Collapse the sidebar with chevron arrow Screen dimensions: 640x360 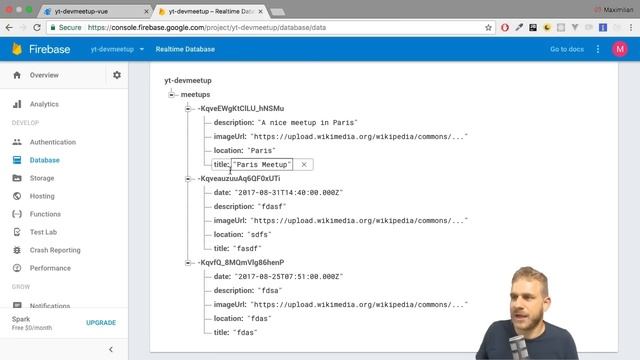pyautogui.click(x=111, y=349)
